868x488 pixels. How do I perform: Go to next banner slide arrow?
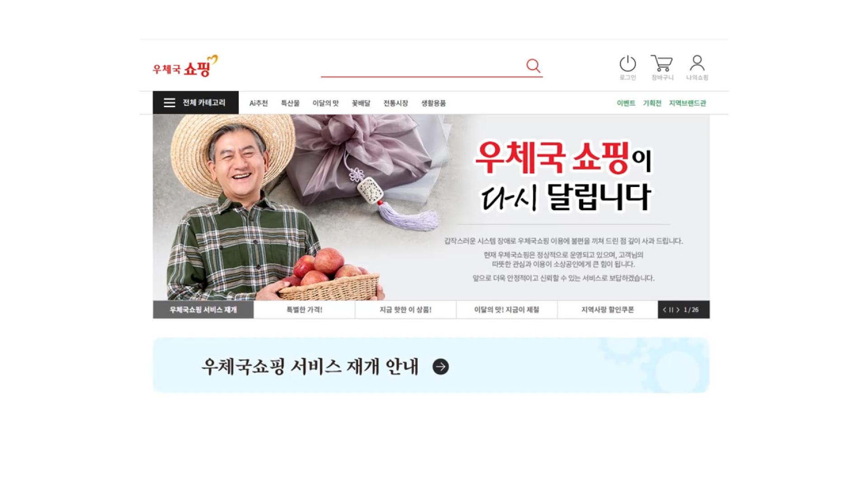pyautogui.click(x=678, y=310)
